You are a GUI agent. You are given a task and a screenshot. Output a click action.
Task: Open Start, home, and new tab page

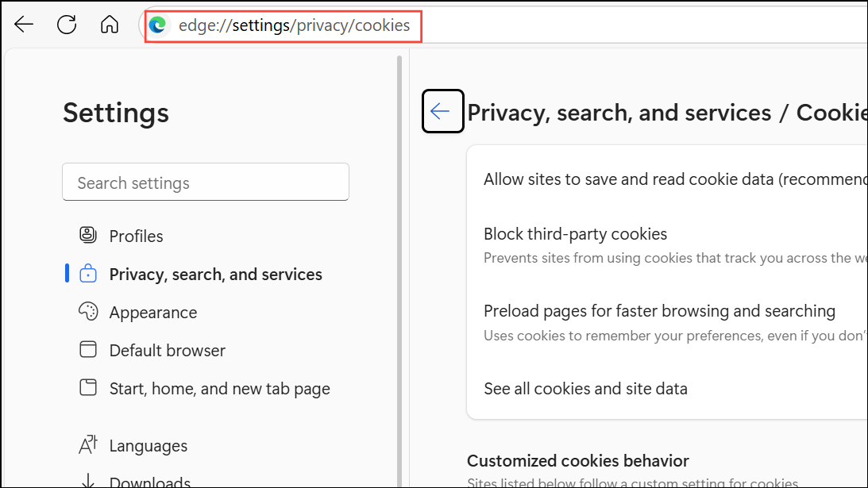point(219,389)
